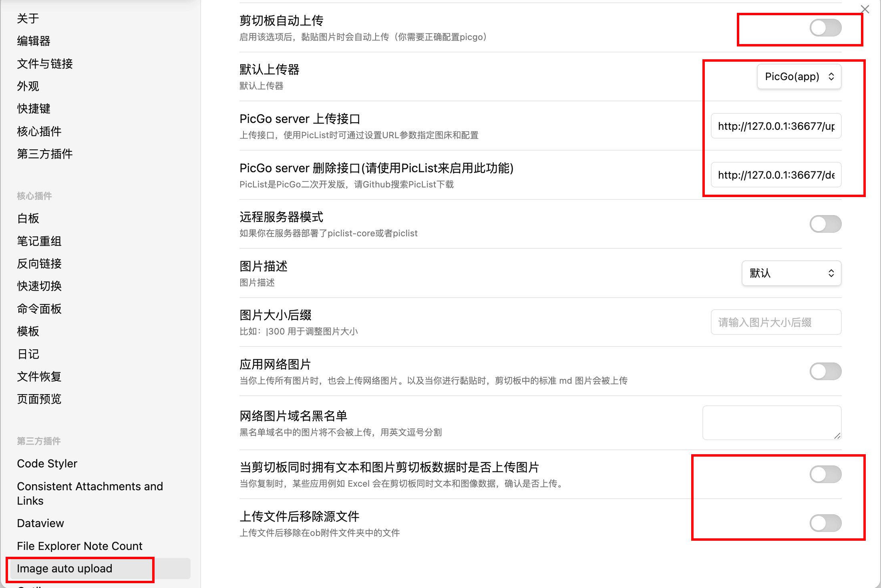Select Image auto upload plugin tab

(64, 568)
